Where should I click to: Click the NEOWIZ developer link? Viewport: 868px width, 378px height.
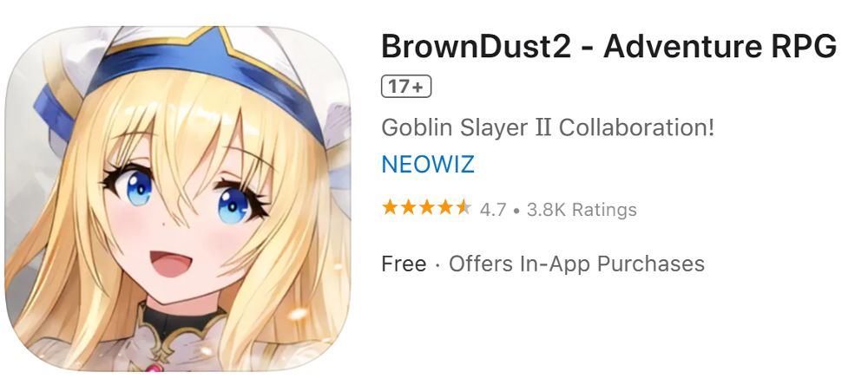[428, 165]
